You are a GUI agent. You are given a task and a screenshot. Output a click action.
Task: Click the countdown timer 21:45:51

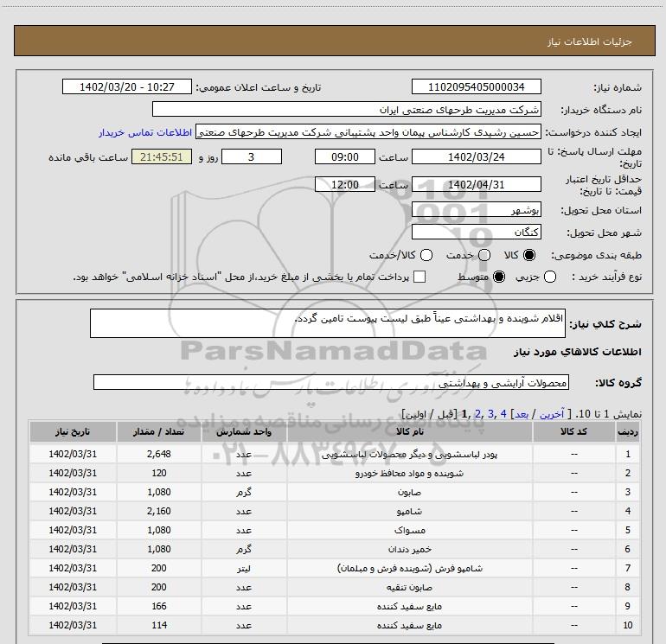162,156
